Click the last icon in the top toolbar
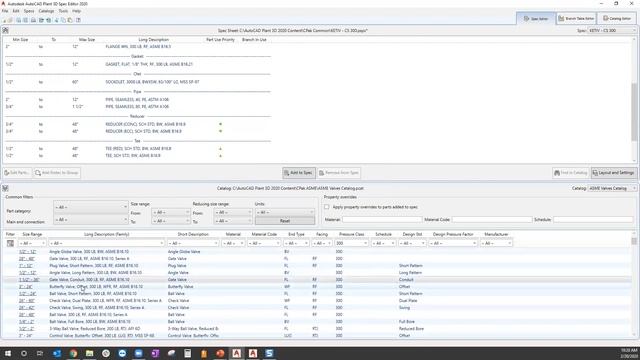This screenshot has height=360, width=640. [x=78, y=20]
